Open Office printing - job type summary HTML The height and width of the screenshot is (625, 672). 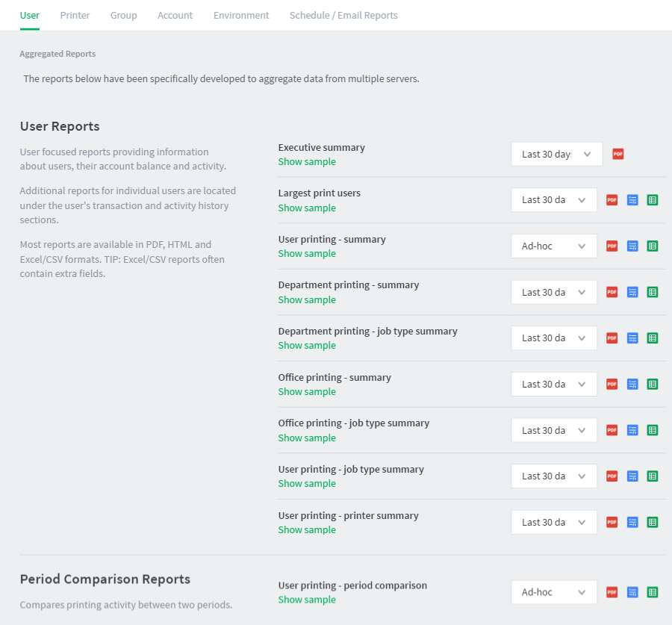tap(632, 430)
